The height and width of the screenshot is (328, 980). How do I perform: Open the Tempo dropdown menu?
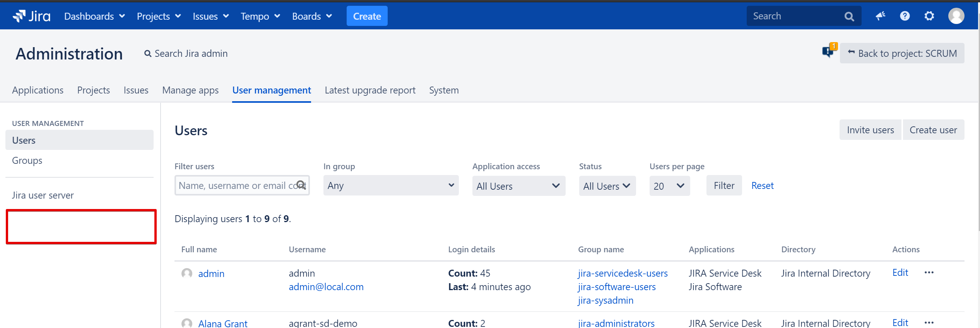[x=260, y=16]
